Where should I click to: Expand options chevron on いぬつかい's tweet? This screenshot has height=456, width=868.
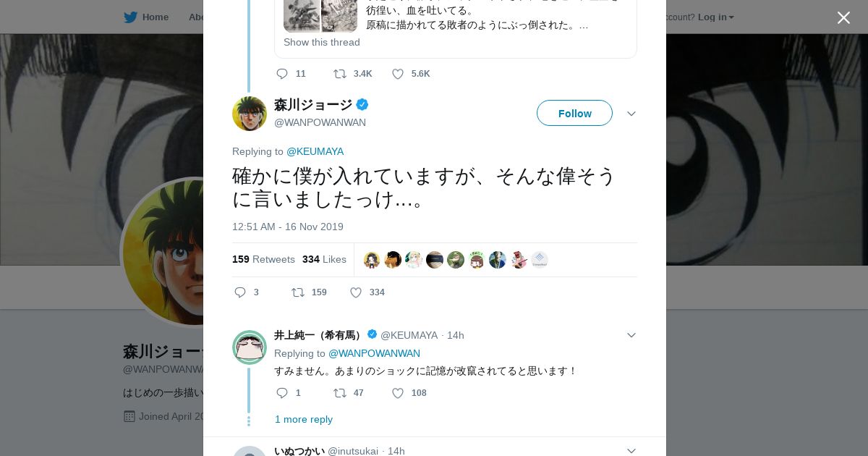pos(631,451)
